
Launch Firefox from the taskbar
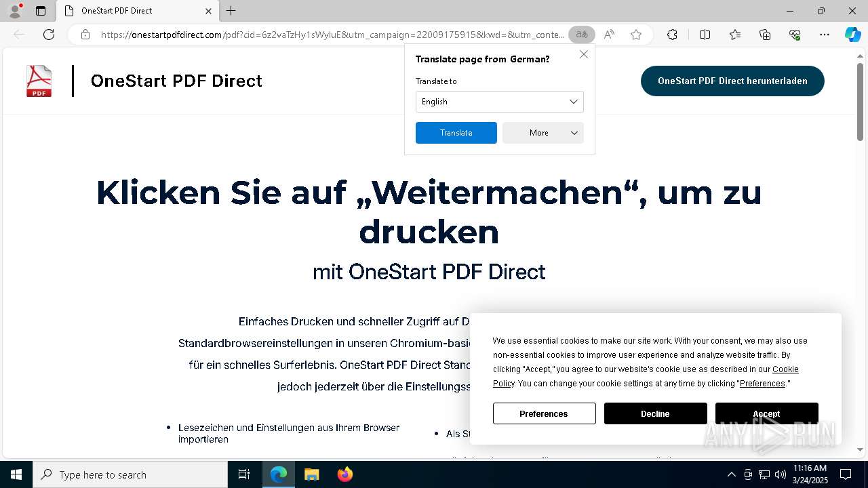344,474
